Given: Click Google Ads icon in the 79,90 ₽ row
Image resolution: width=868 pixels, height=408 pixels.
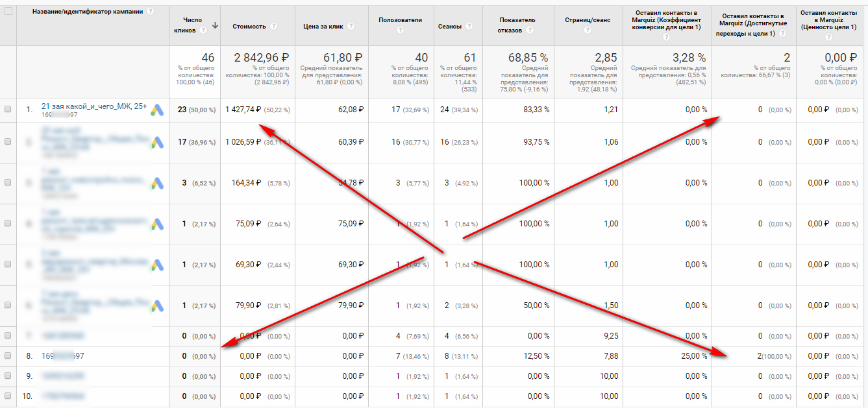Looking at the screenshot, I should 157,306.
